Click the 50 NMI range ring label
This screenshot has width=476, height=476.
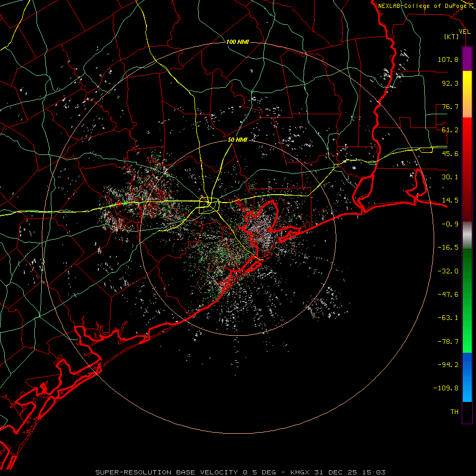pyautogui.click(x=237, y=140)
